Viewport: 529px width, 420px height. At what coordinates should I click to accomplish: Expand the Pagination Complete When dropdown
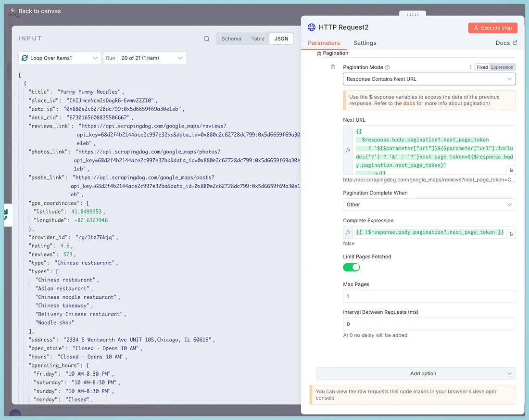[x=429, y=204]
